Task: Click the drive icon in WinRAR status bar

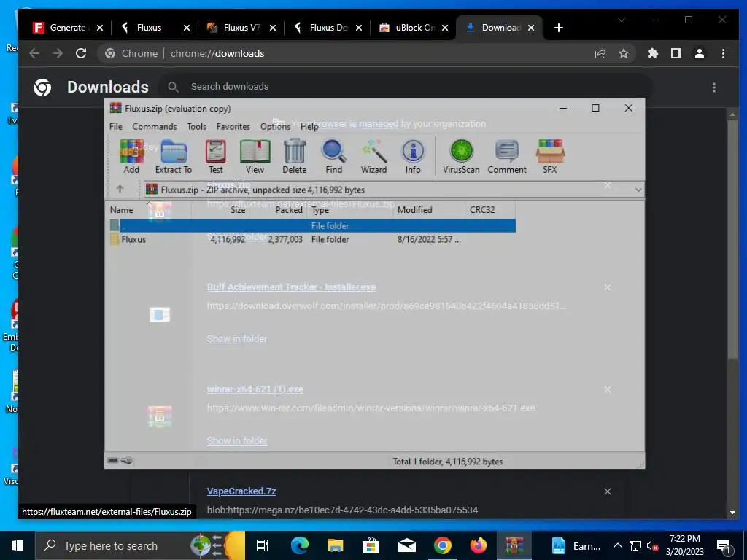Action: coord(113,461)
